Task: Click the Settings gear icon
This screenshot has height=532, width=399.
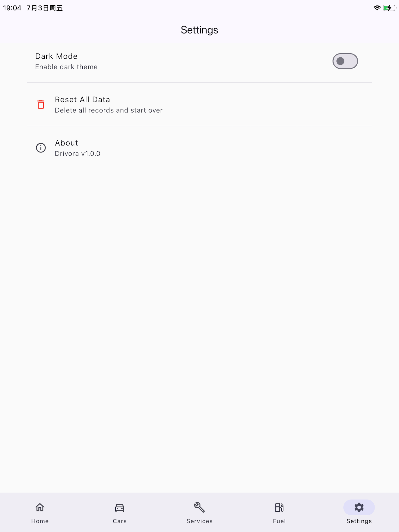Action: pyautogui.click(x=359, y=507)
